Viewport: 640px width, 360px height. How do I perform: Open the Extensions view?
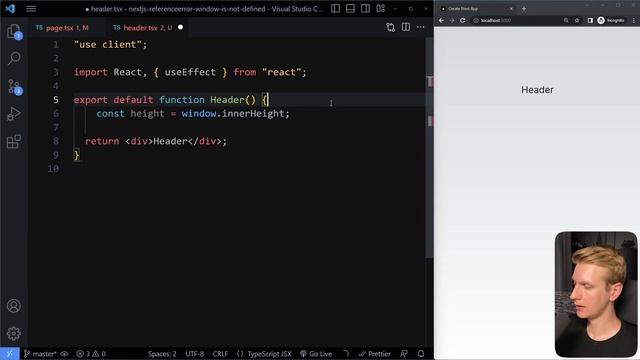(14, 142)
